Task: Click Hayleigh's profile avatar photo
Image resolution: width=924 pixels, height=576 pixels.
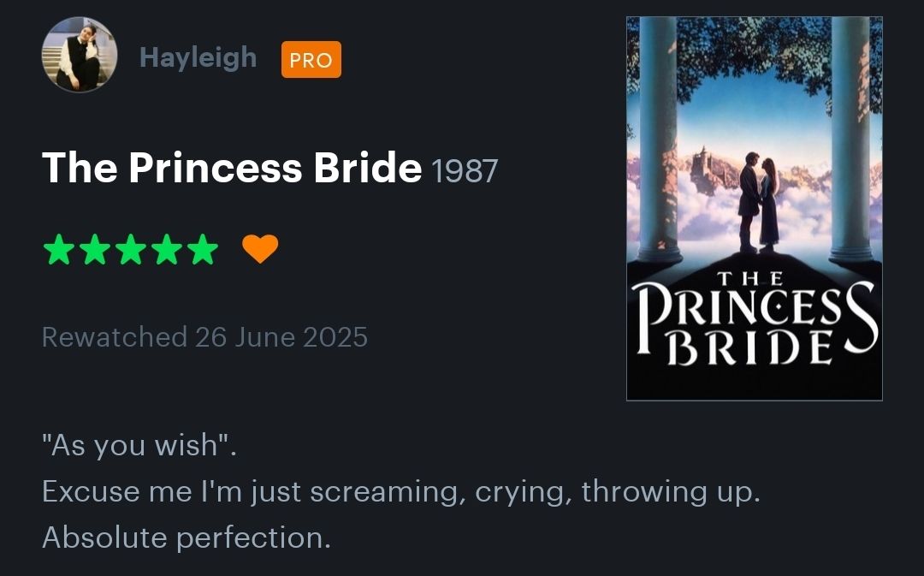Action: point(80,55)
